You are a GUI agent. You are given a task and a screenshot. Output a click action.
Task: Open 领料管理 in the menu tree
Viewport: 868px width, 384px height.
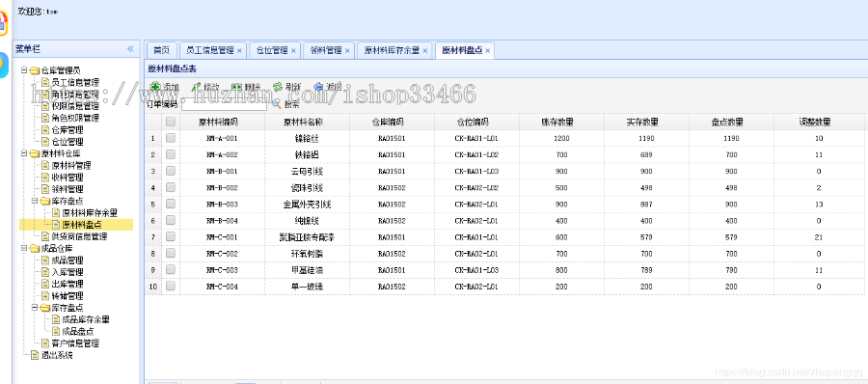point(68,189)
